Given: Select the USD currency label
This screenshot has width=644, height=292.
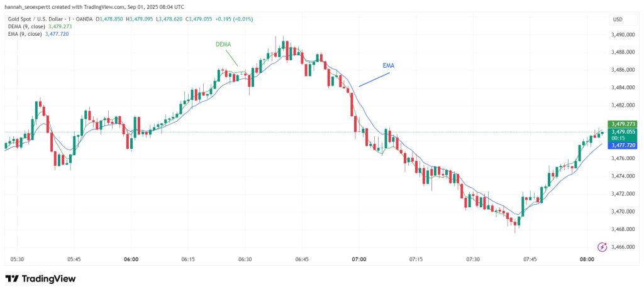Looking at the screenshot, I should [x=618, y=19].
